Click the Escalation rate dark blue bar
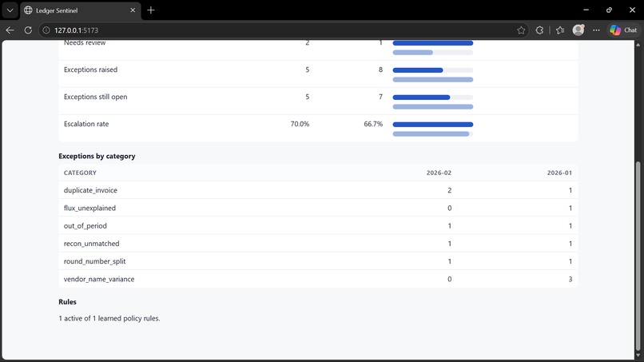Screen dimensions: 644x362 click(x=433, y=125)
